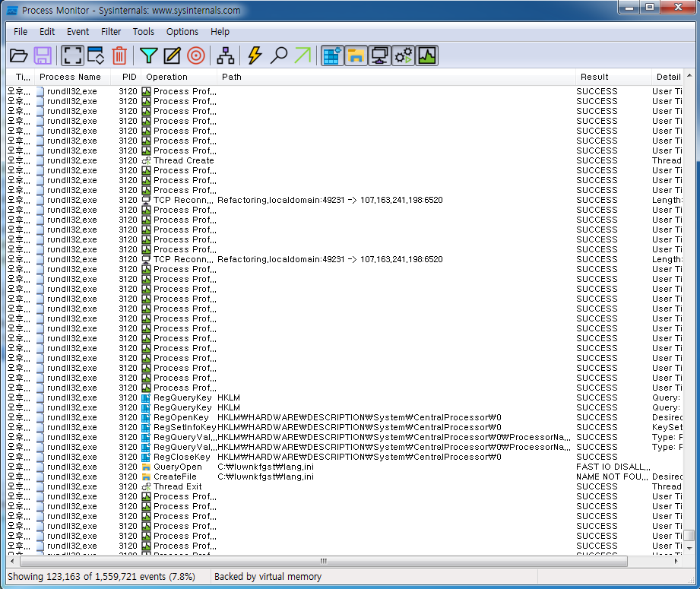Open the Highlight pencil icon
This screenshot has height=589, width=700.
172,55
